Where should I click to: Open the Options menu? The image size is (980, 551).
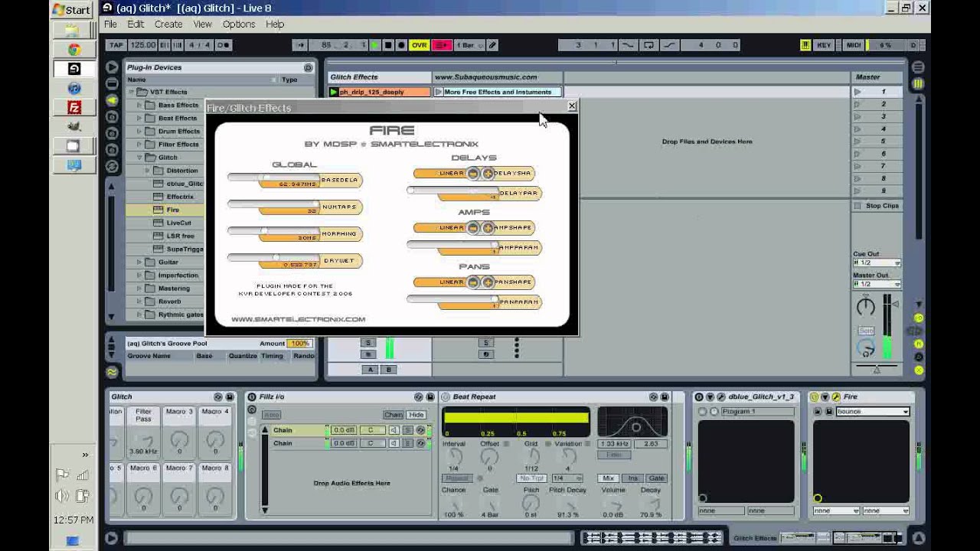pos(239,24)
